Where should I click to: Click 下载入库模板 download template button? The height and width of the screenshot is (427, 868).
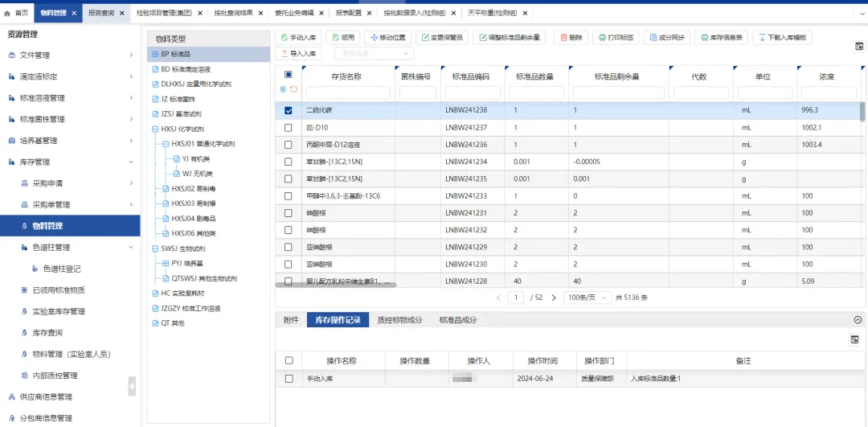click(x=782, y=38)
